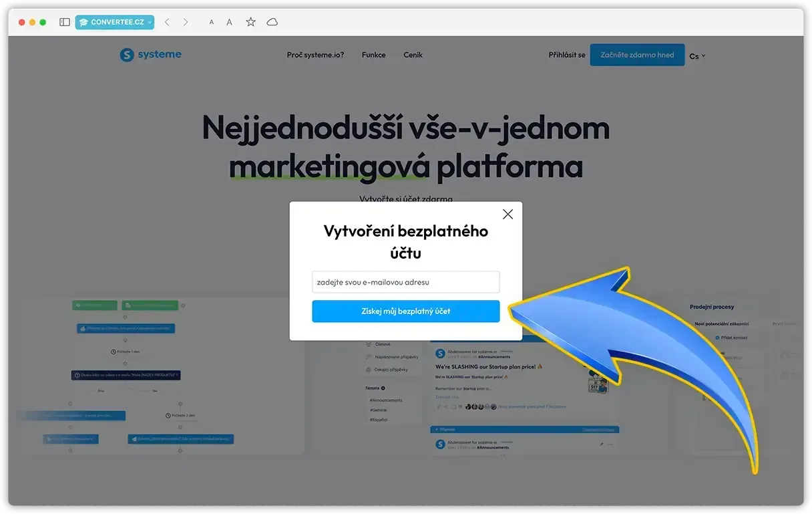Open the Proč systeme.io? menu item

pos(315,55)
